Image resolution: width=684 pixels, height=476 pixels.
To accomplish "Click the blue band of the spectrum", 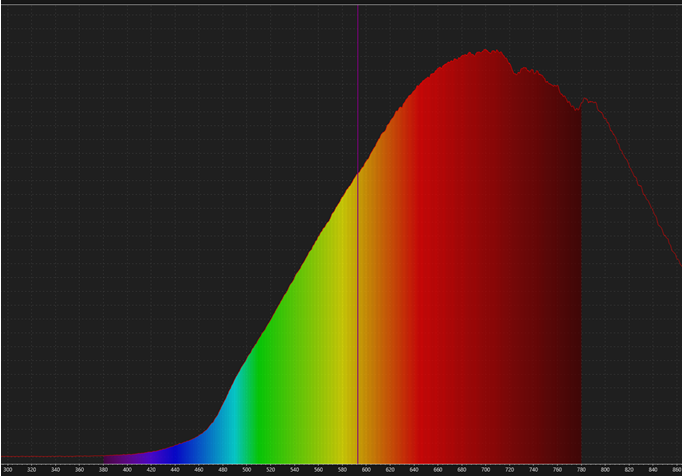I will (185, 448).
